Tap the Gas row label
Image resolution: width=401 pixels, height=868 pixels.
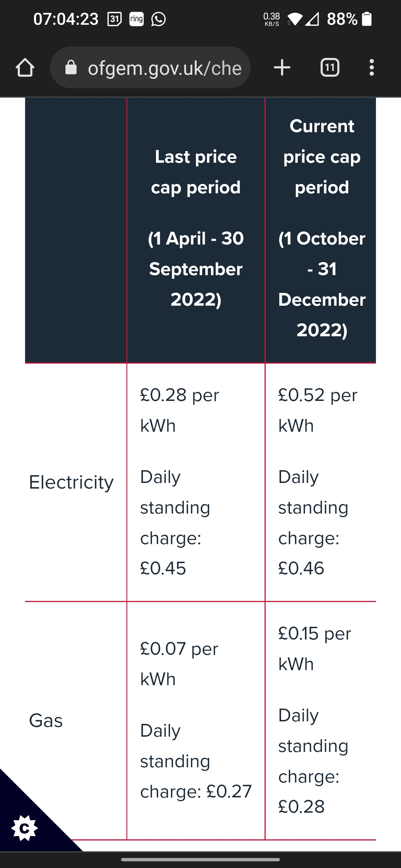click(46, 721)
